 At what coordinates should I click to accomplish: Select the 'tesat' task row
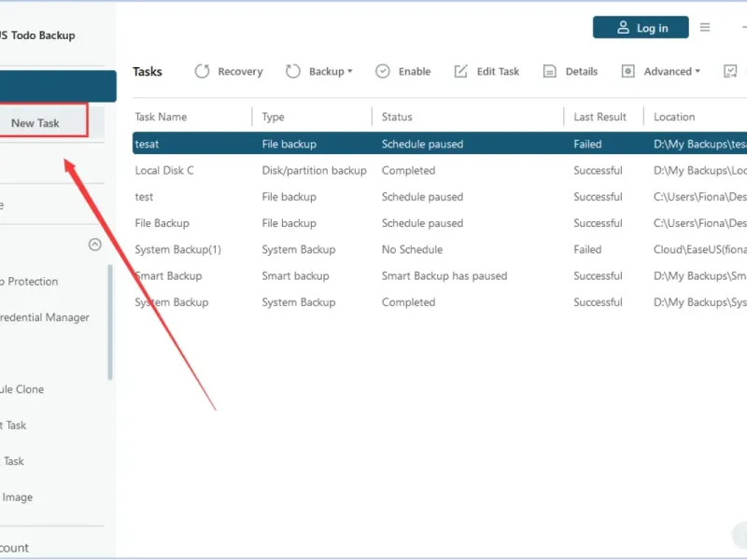click(440, 144)
